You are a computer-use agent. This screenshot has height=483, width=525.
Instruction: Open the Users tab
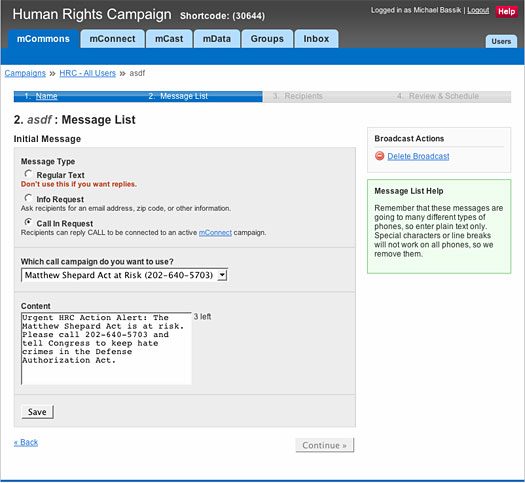click(x=501, y=42)
